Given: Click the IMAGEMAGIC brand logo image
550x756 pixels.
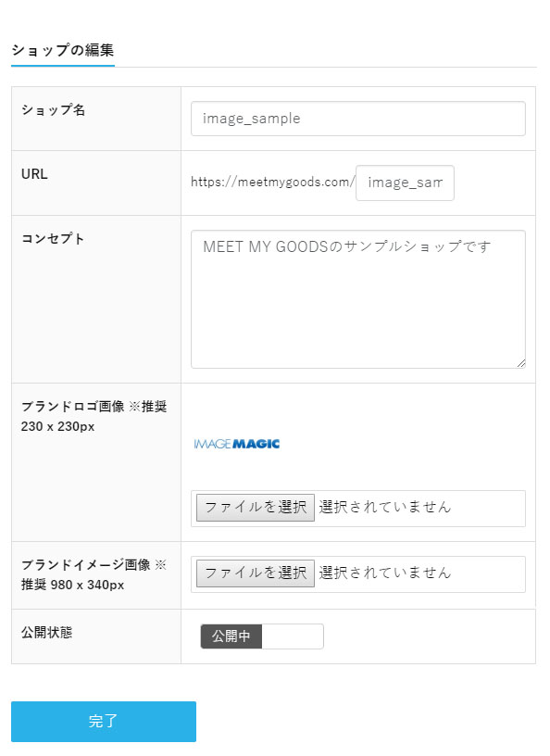Looking at the screenshot, I should tap(237, 444).
